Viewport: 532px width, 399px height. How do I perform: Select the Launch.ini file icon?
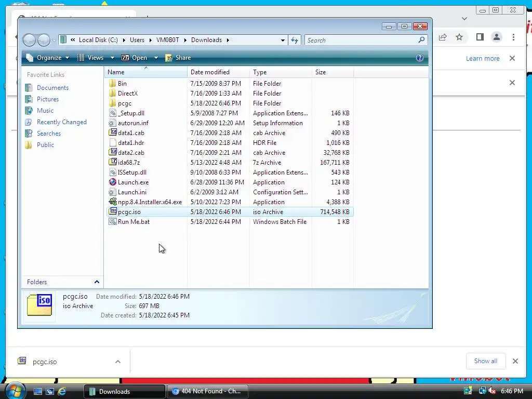point(112,192)
